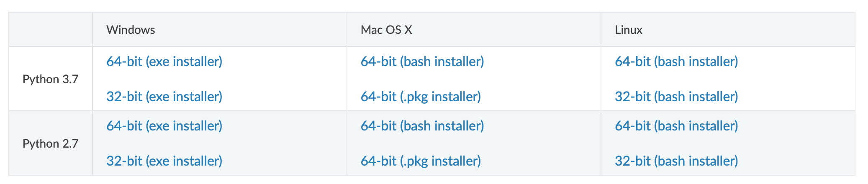Download Python 3.7 Windows 32-bit exe installer
The image size is (868, 184).
[x=164, y=97]
